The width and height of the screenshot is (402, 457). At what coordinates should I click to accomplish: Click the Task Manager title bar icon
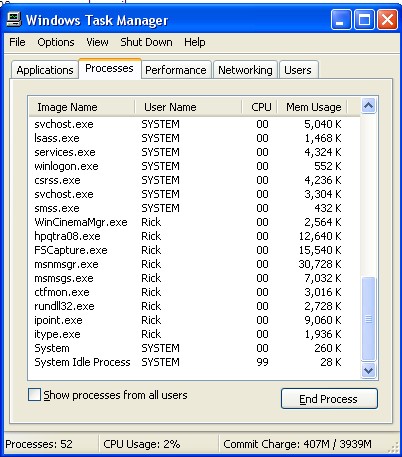(14, 20)
